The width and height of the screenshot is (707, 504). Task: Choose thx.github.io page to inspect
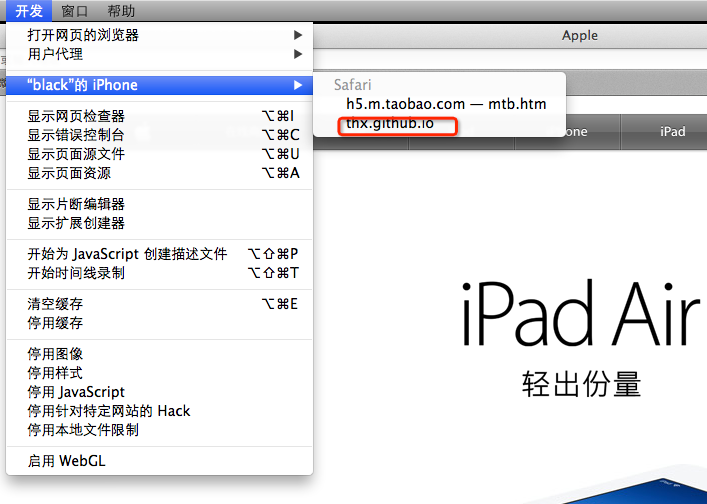[440, 123]
